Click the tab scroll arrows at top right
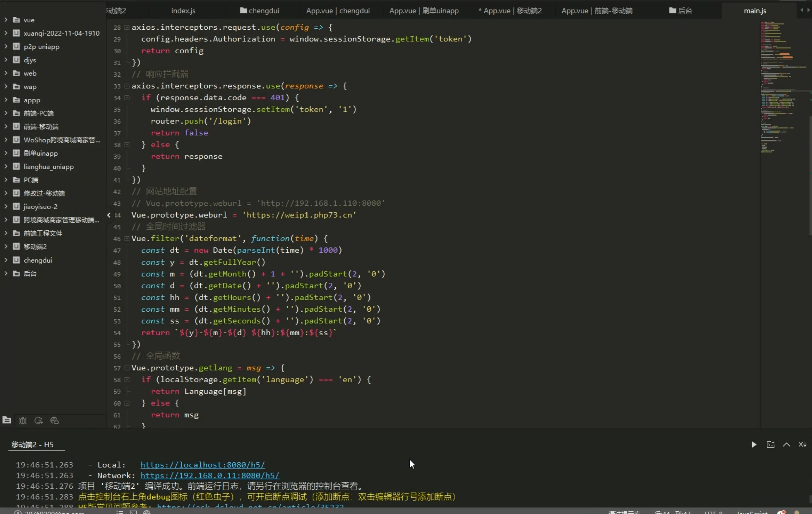 coord(804,10)
